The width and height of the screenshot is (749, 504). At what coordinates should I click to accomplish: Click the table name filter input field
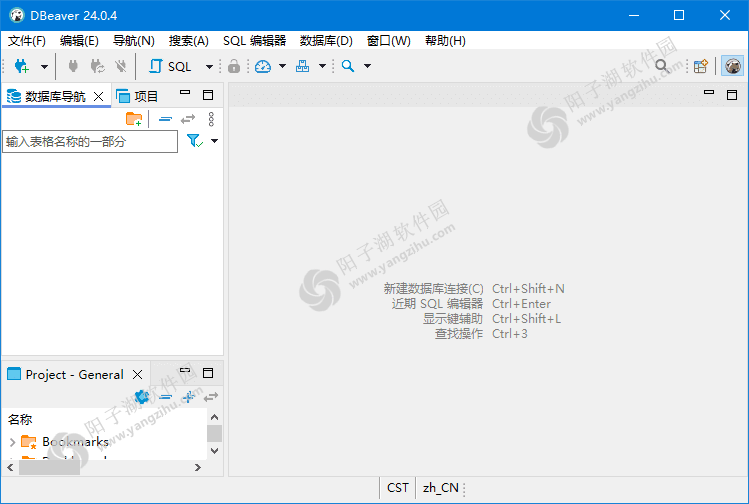pyautogui.click(x=90, y=141)
